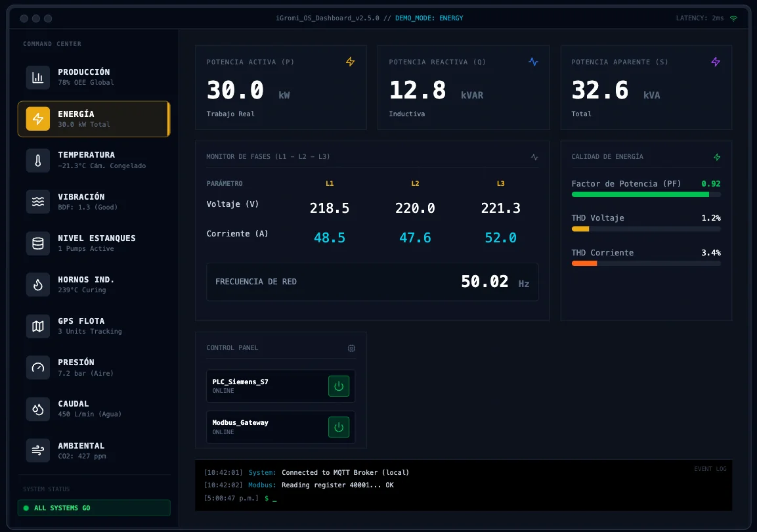Select the GPS FLOTA menu entry
The height and width of the screenshot is (532, 757).
(x=94, y=326)
